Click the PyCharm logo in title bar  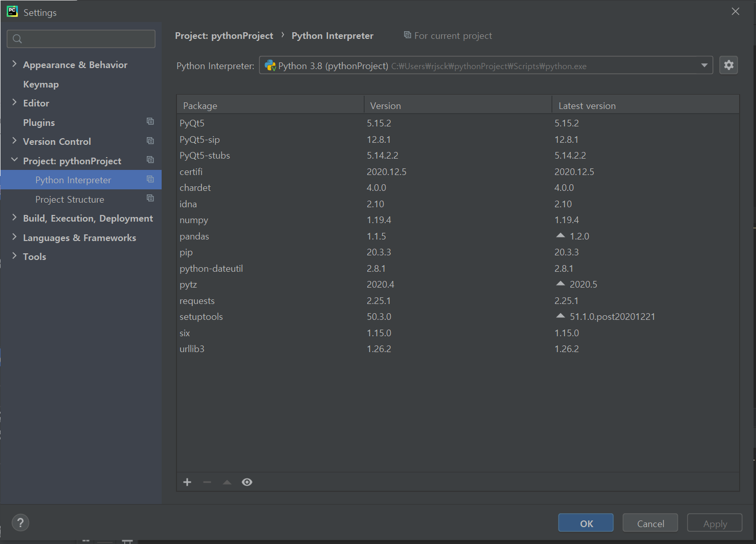coord(12,11)
